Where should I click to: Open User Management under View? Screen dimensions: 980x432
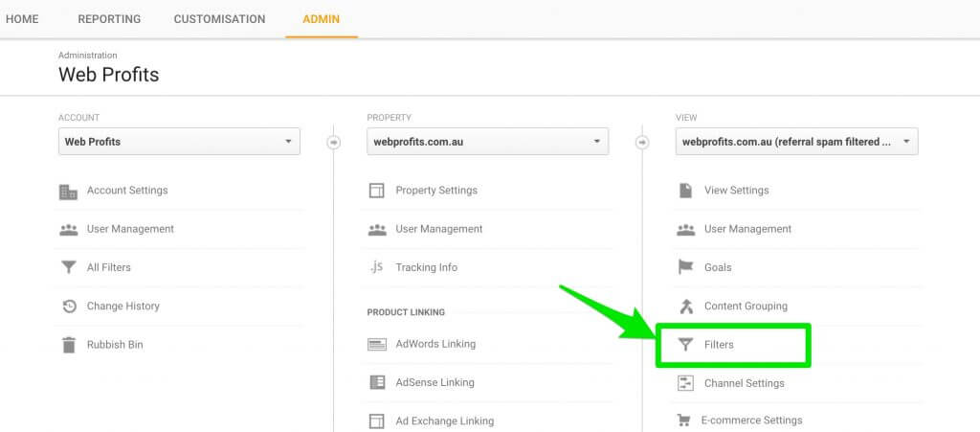click(748, 229)
